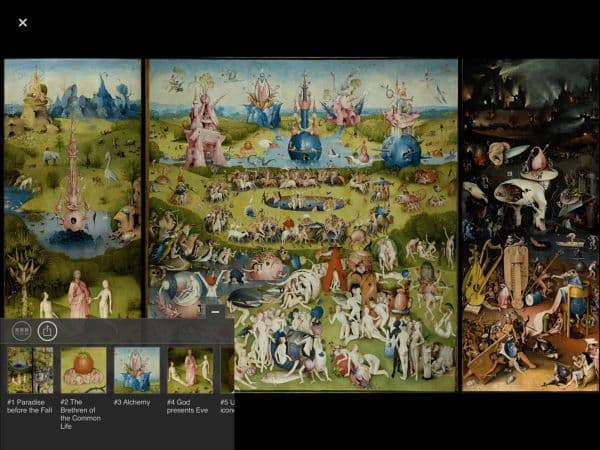Close the viewer with the X icon

[23, 23]
